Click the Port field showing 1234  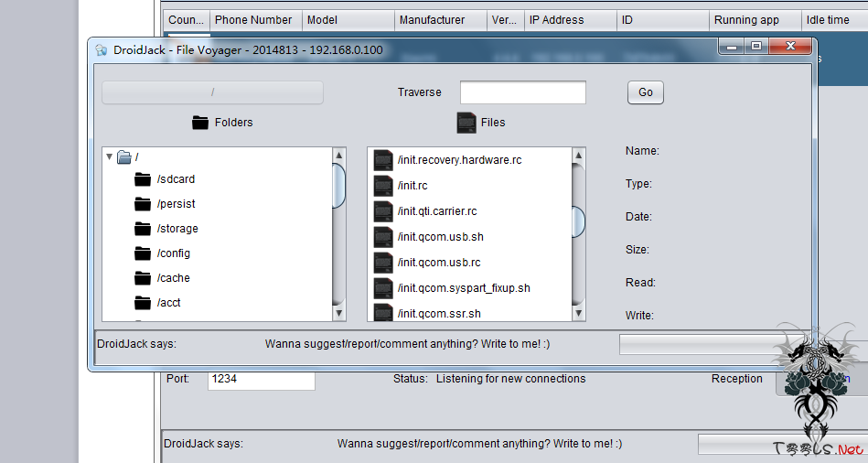262,380
